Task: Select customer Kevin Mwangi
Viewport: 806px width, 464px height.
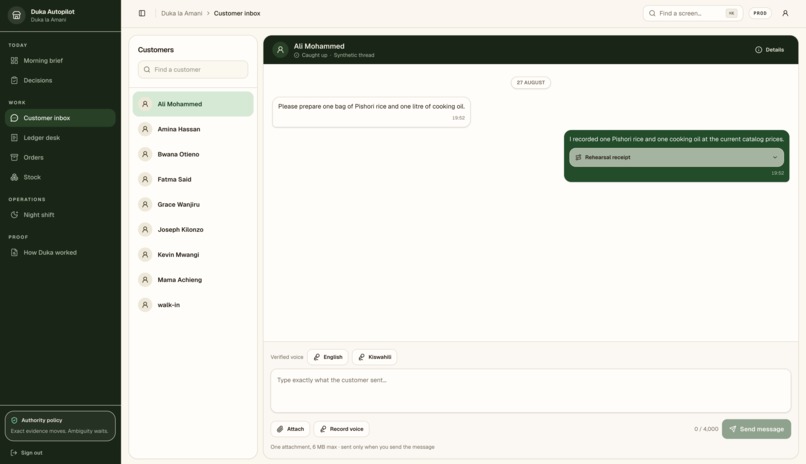Action: coord(193,254)
